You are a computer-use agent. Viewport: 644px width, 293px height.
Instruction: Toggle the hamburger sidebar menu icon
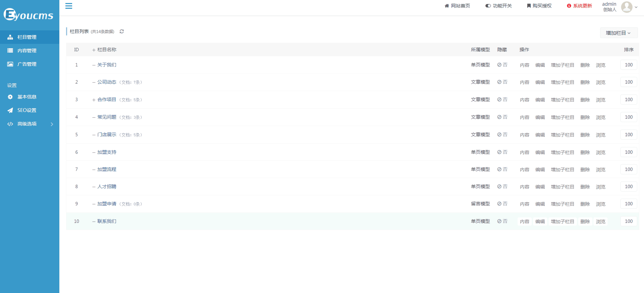tap(68, 6)
